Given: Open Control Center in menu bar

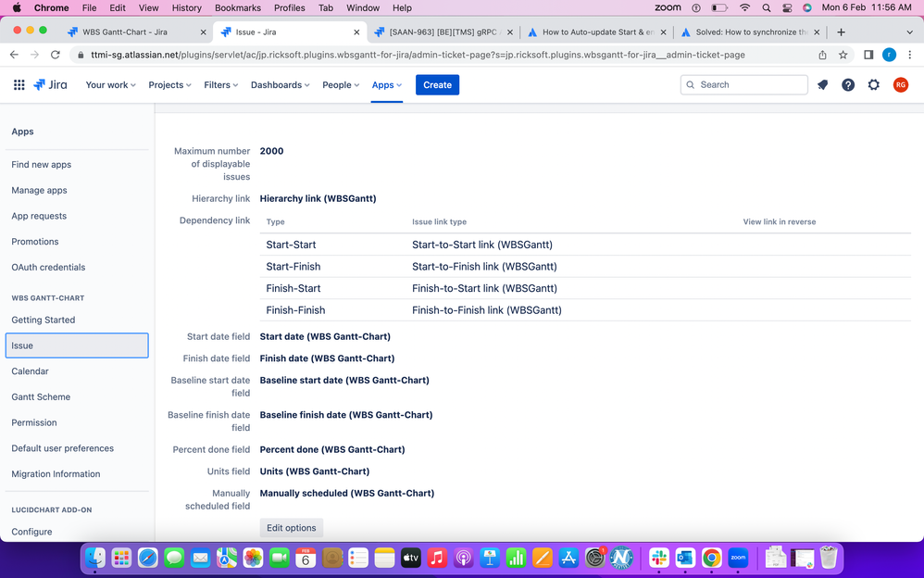Looking at the screenshot, I should (x=787, y=7).
